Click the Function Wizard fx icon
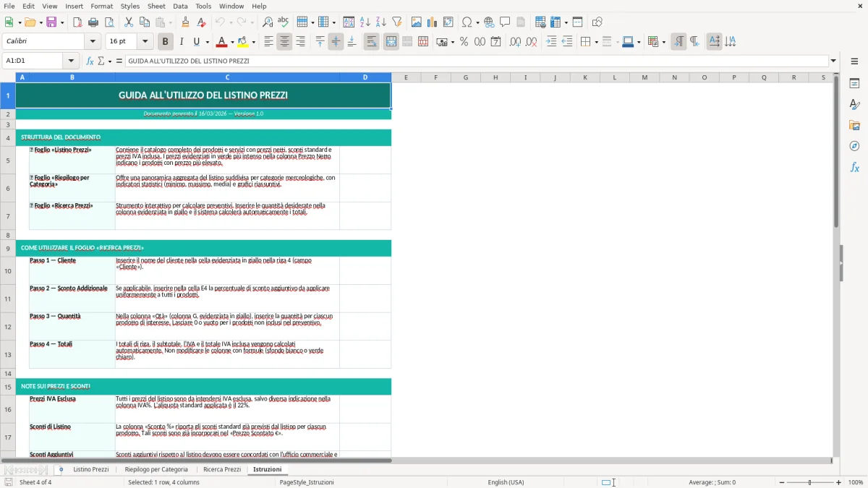Image resolution: width=868 pixels, height=488 pixels. (90, 61)
